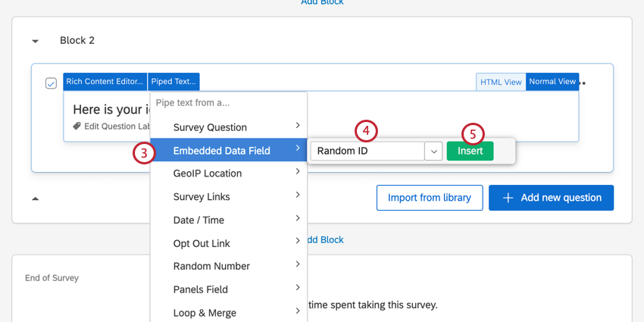Toggle the question selection checkbox
644x322 pixels.
[x=51, y=83]
